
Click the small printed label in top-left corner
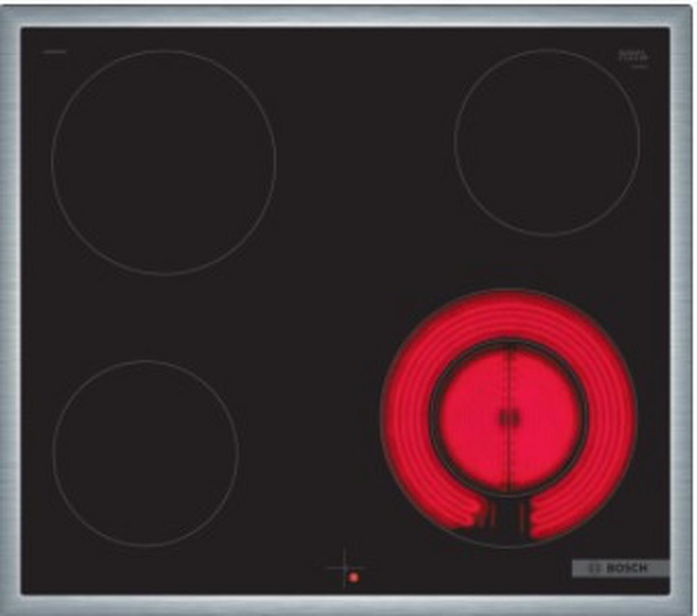click(55, 52)
